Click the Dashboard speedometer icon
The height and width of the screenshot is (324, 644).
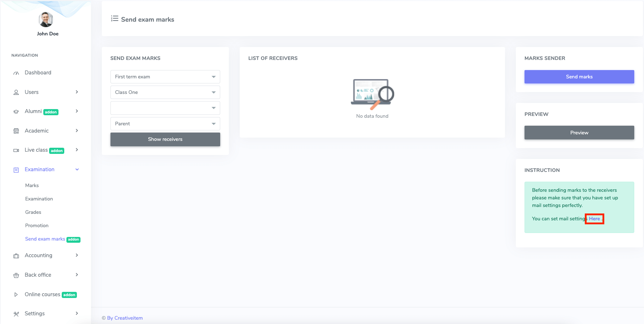[16, 73]
